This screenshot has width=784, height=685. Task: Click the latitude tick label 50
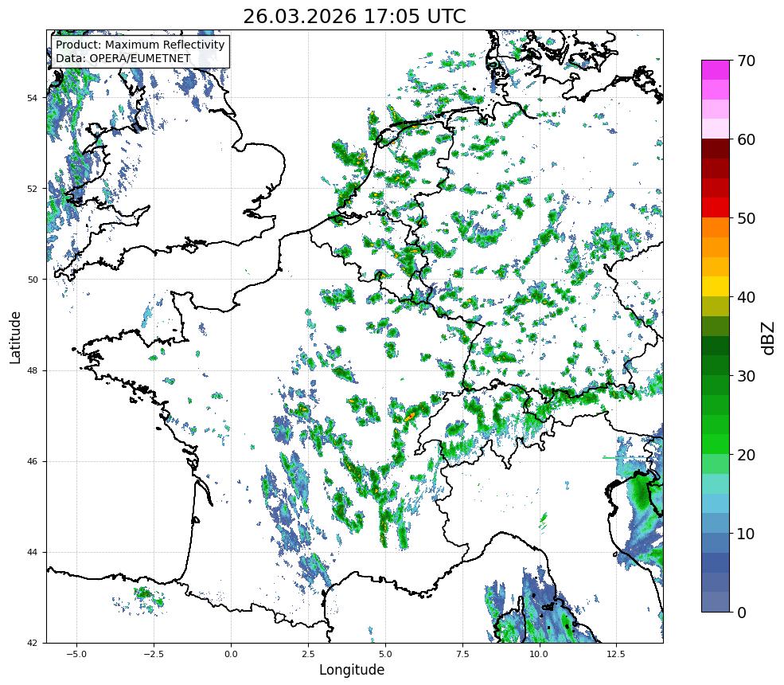(x=33, y=280)
